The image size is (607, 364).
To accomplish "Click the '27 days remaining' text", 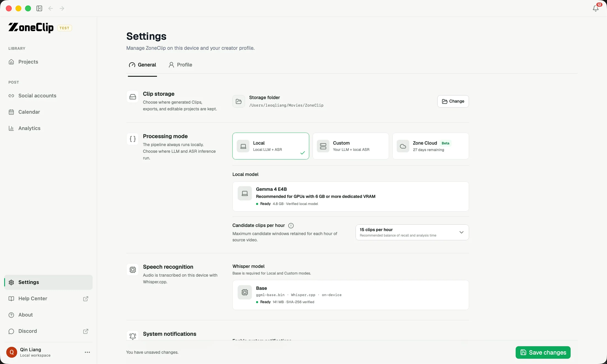I will pyautogui.click(x=428, y=150).
